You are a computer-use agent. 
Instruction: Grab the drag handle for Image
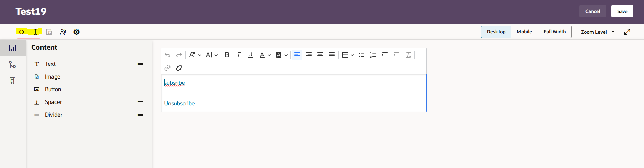[x=140, y=77]
